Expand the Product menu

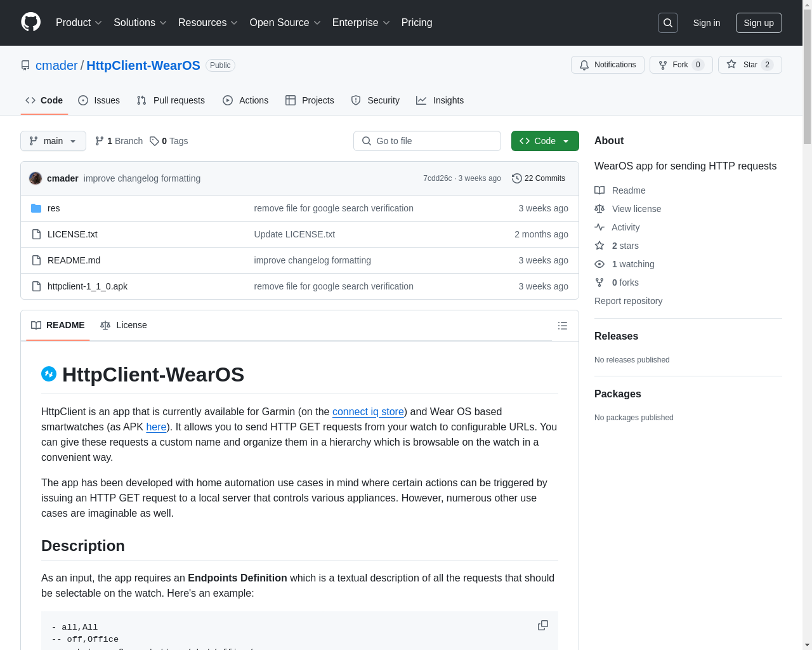pos(79,23)
